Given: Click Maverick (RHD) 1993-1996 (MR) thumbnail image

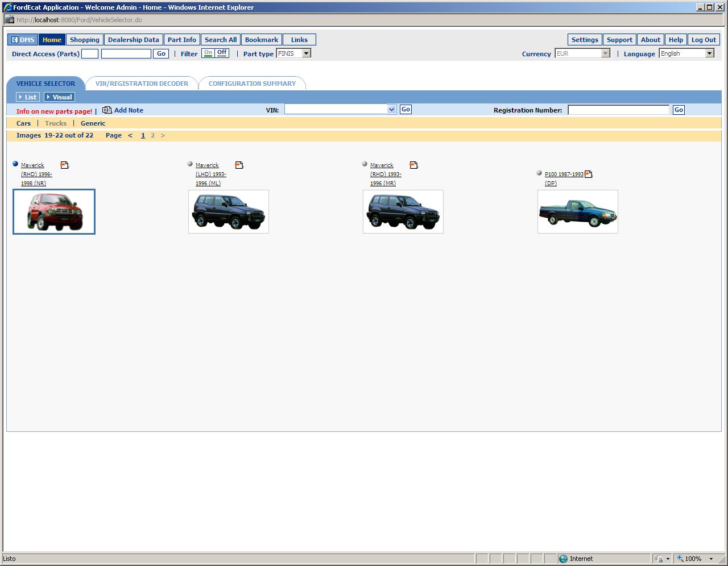Looking at the screenshot, I should (x=403, y=211).
